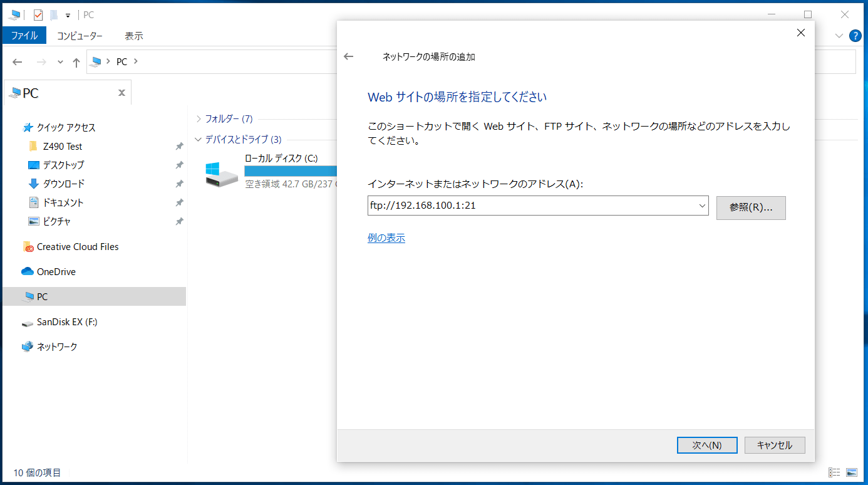Open Creative Cloud Files in the navigation pane

click(78, 247)
